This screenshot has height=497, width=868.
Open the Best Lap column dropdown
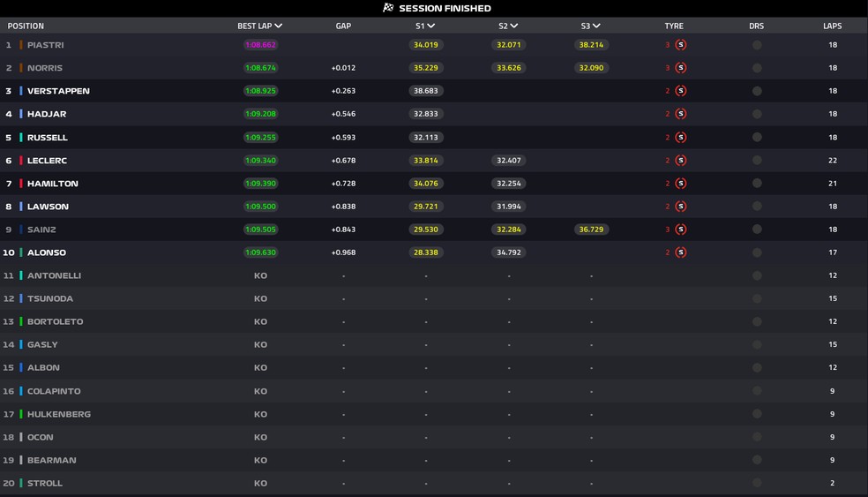point(279,26)
